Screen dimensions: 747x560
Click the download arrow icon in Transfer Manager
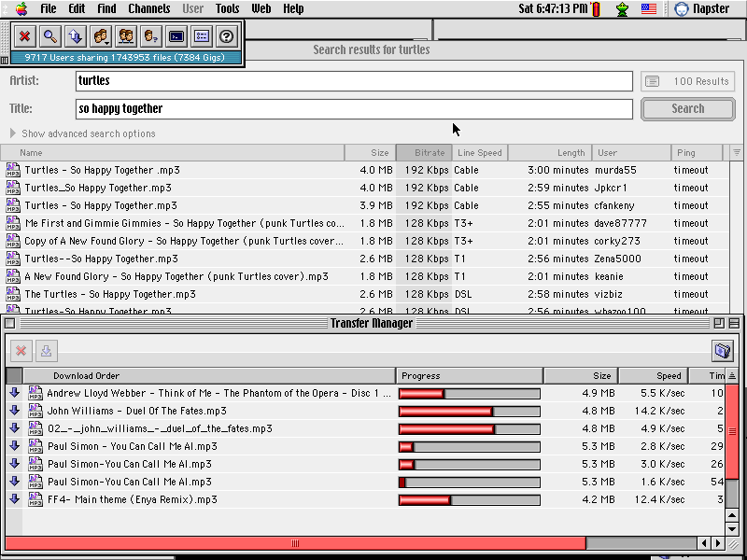click(47, 351)
